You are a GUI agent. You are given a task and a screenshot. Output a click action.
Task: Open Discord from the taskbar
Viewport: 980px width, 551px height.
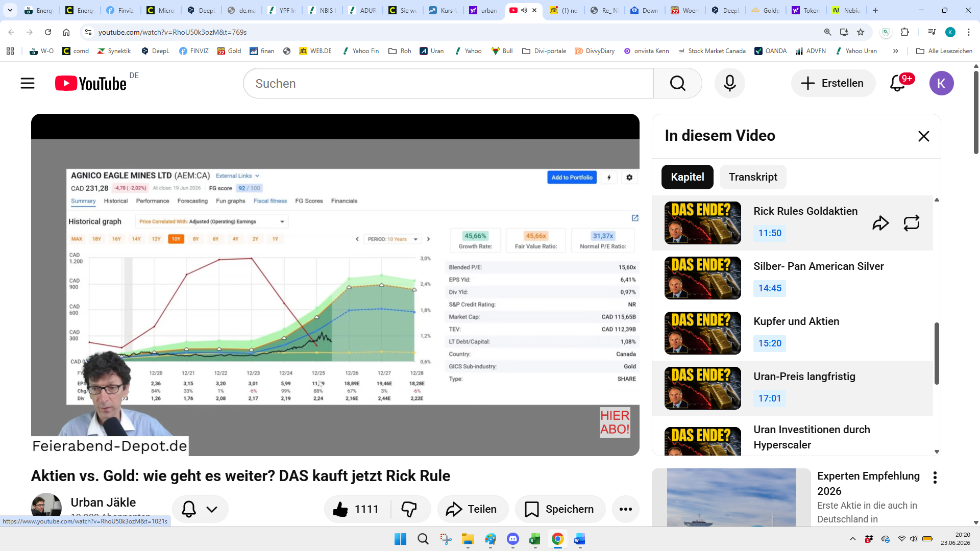(x=512, y=539)
